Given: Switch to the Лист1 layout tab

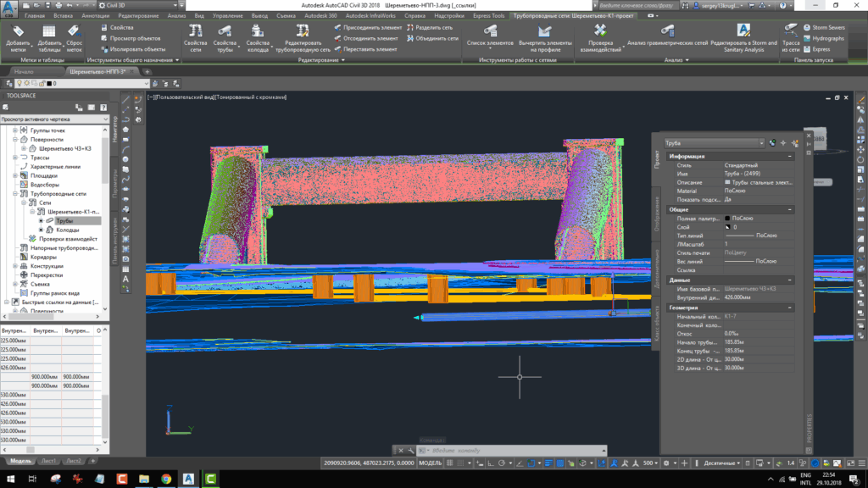Looking at the screenshot, I should [48, 462].
